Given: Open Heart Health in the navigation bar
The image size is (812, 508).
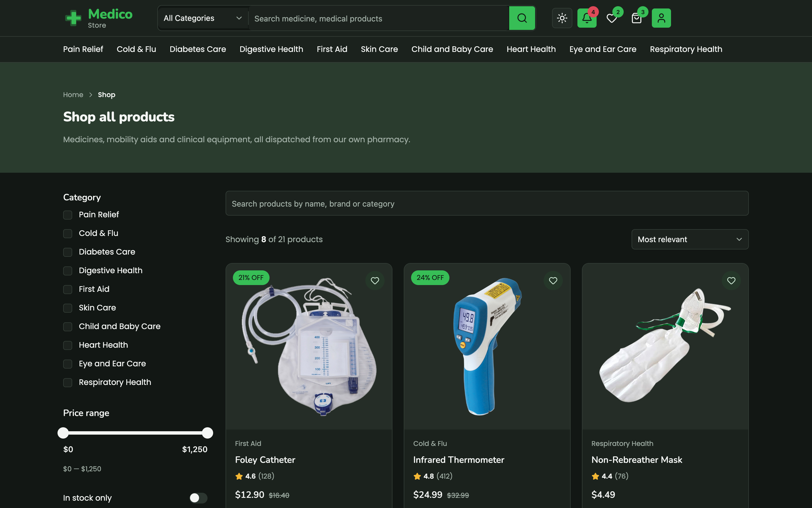Looking at the screenshot, I should tap(531, 49).
